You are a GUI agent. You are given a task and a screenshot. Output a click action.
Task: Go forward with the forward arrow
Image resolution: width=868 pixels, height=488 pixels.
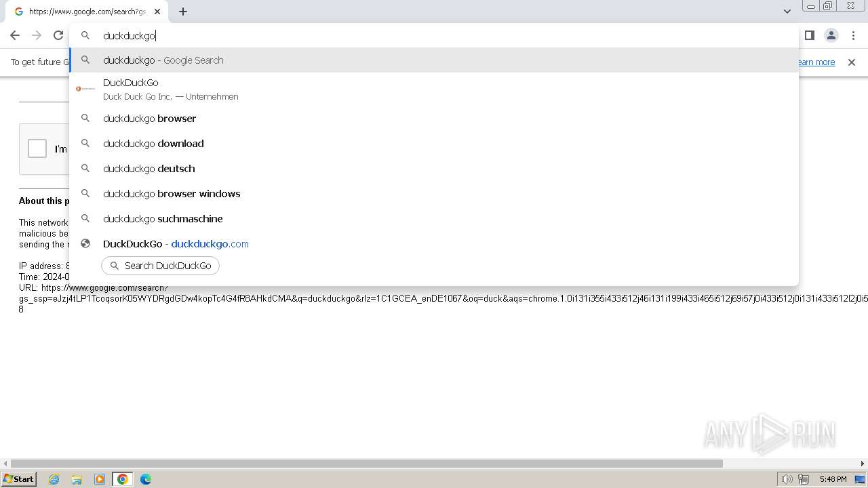37,35
